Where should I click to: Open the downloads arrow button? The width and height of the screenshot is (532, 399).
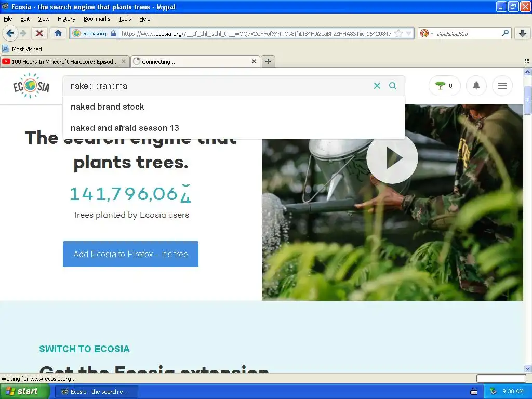click(x=523, y=33)
